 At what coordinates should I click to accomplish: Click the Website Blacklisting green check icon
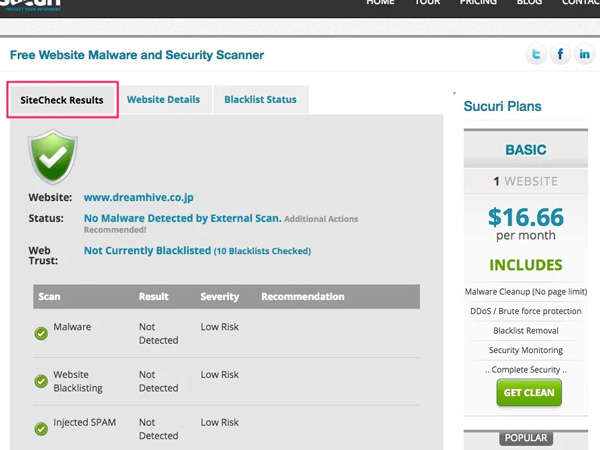click(41, 381)
